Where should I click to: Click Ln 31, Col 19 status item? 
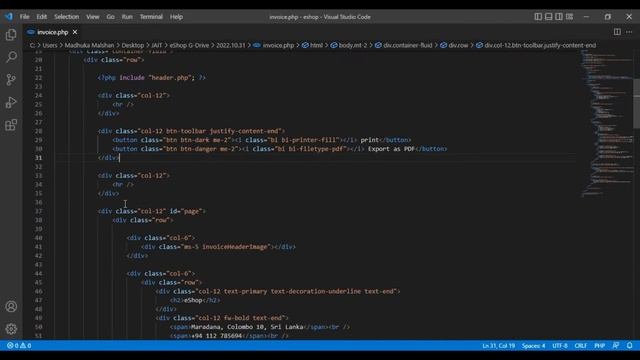(498, 346)
